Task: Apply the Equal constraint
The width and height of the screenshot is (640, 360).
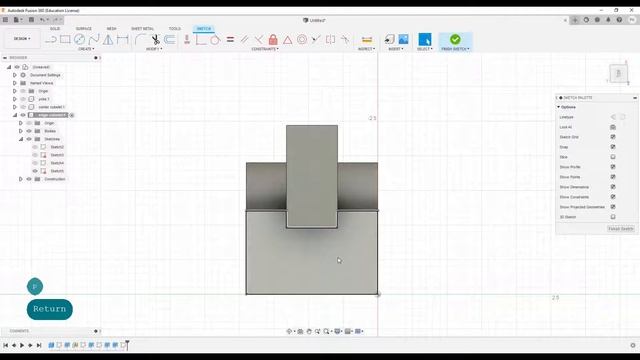Action: coord(230,39)
